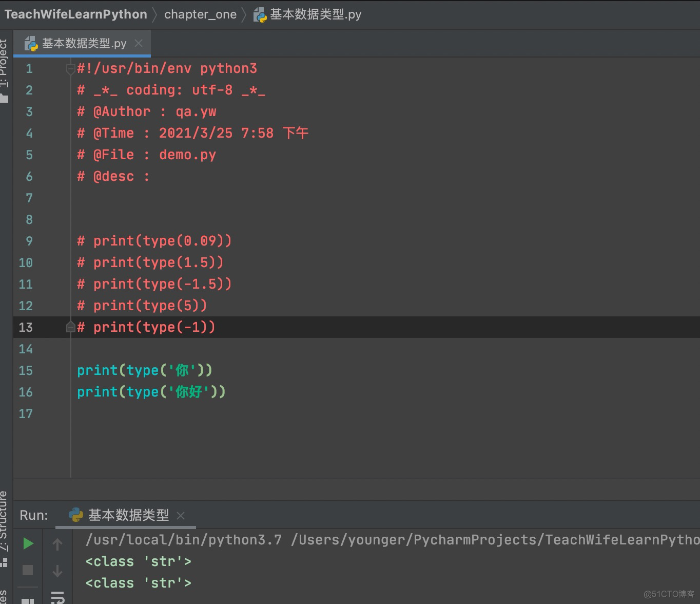Click 基本数据类型.py breadcrumb in navigation bar

coord(307,14)
